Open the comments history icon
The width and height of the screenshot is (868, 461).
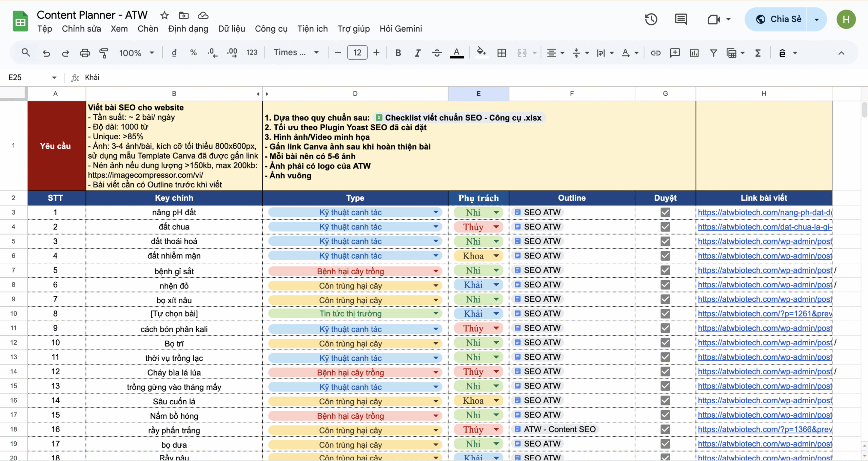(x=680, y=19)
